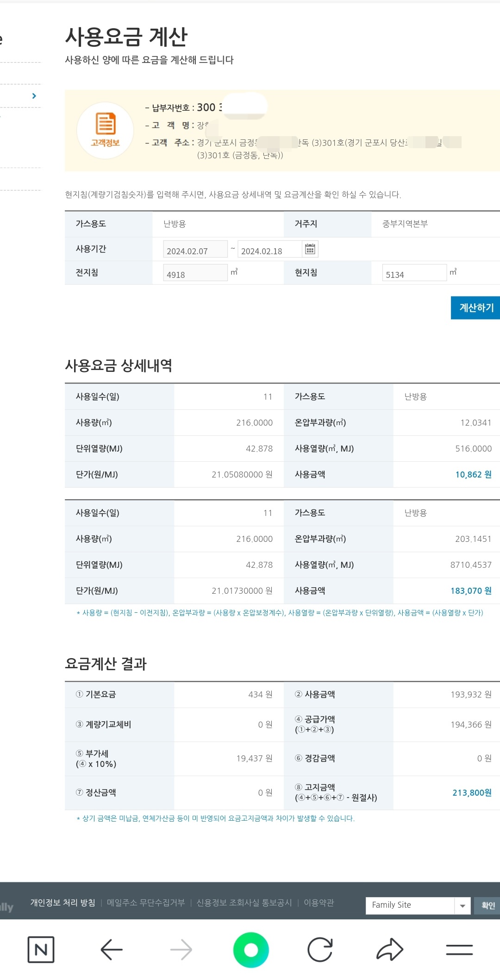500x980 pixels.
Task: Open 신용정보 조회사실 통보공시 link
Action: pos(244,902)
